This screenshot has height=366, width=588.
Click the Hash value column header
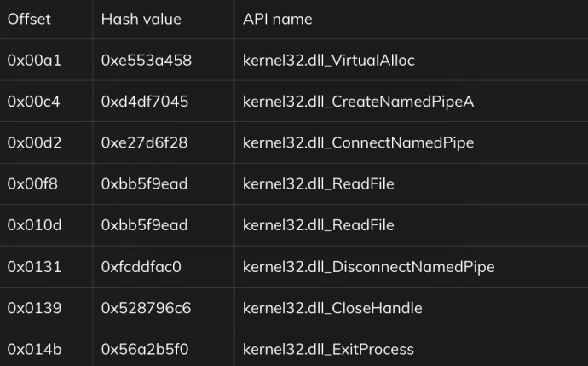pos(141,19)
